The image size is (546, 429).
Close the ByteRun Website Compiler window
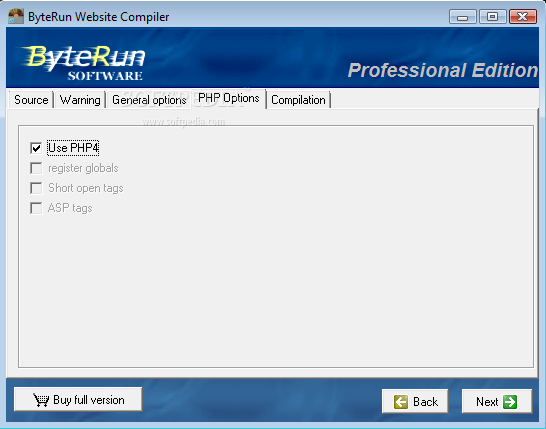pyautogui.click(x=523, y=16)
